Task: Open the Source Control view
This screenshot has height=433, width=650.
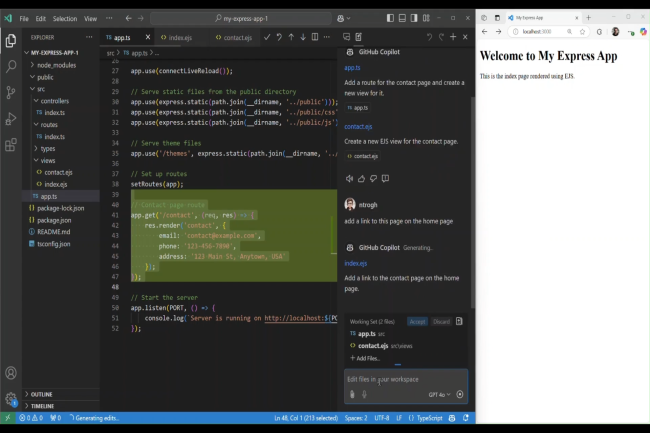Action: click(x=11, y=92)
